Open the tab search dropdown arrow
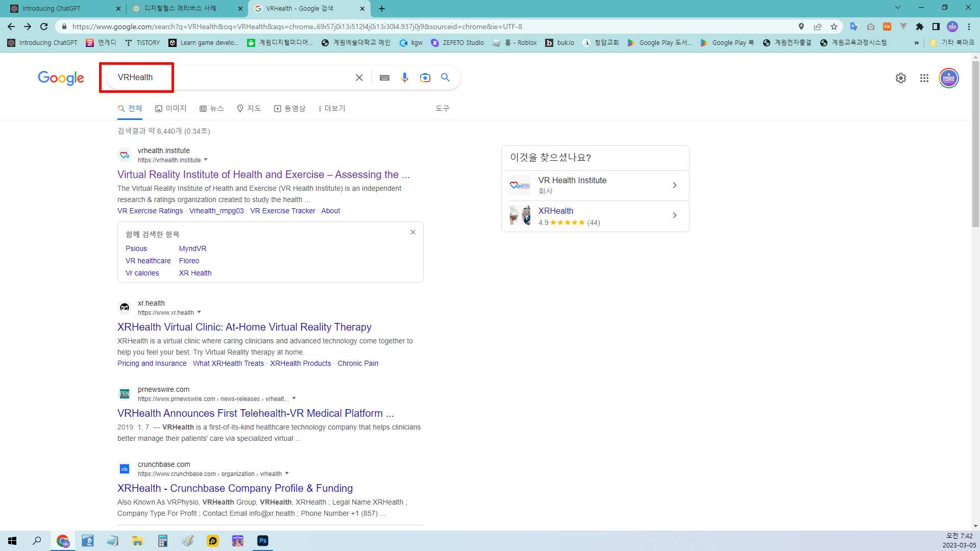The width and height of the screenshot is (980, 551). coord(898,8)
